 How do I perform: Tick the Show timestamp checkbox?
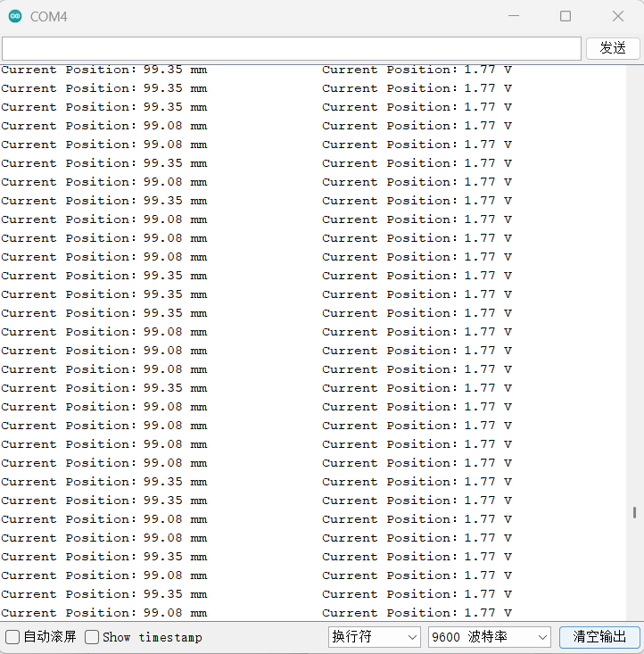tap(92, 637)
